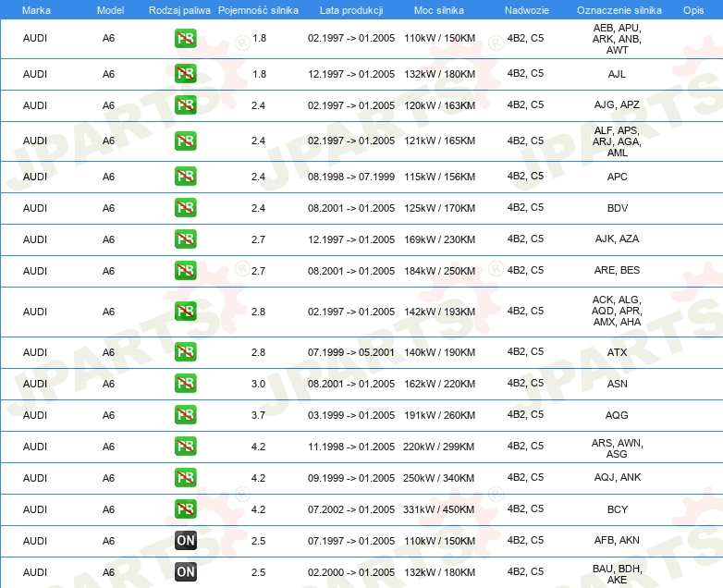Click petrol fuel icon in ATX engine row
This screenshot has height=588, width=723.
pos(185,352)
